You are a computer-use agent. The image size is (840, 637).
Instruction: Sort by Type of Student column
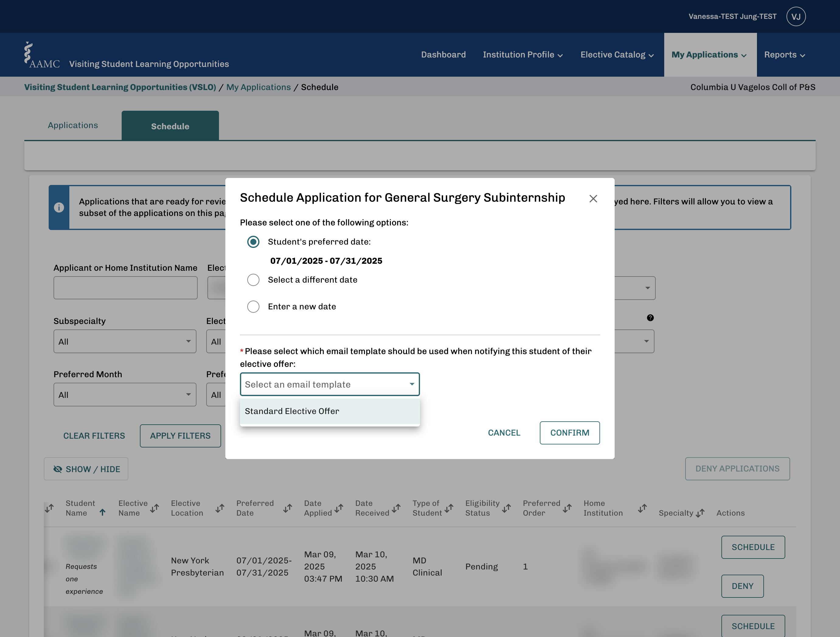click(x=449, y=508)
